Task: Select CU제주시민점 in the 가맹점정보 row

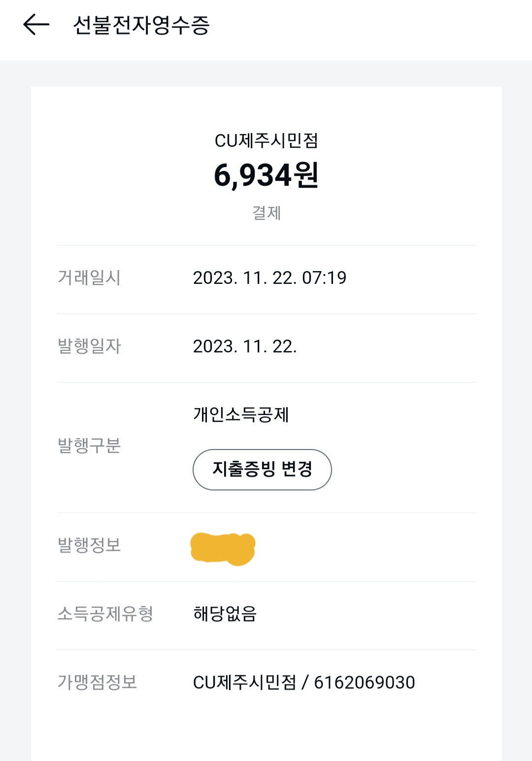Action: tap(245, 683)
